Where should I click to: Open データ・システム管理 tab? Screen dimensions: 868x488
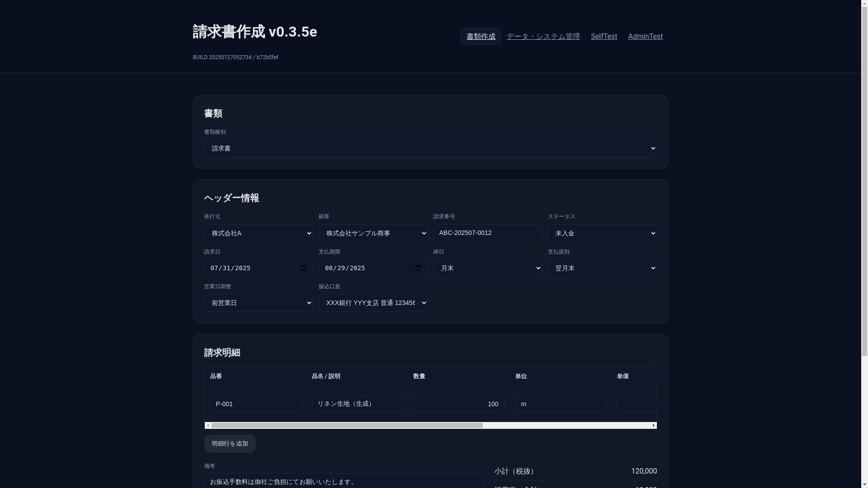click(x=543, y=36)
